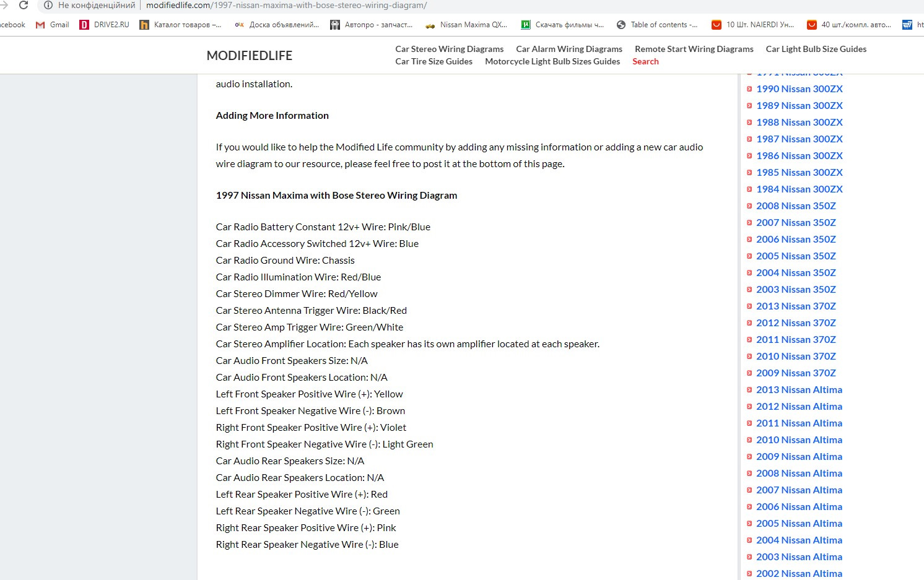Image resolution: width=924 pixels, height=580 pixels.
Task: Open 1989 Nissan 300ZX link
Action: [x=800, y=105]
